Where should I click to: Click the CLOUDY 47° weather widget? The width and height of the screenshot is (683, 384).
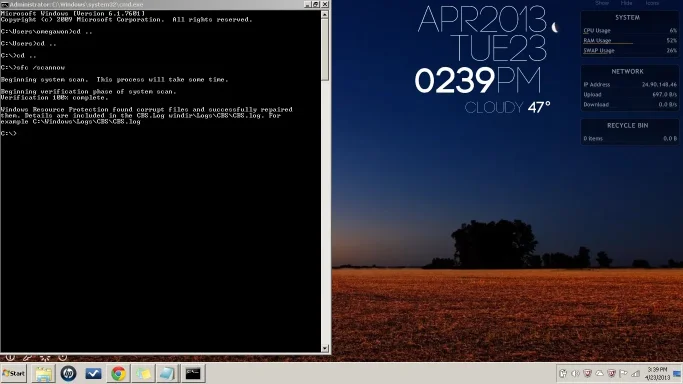(x=507, y=107)
